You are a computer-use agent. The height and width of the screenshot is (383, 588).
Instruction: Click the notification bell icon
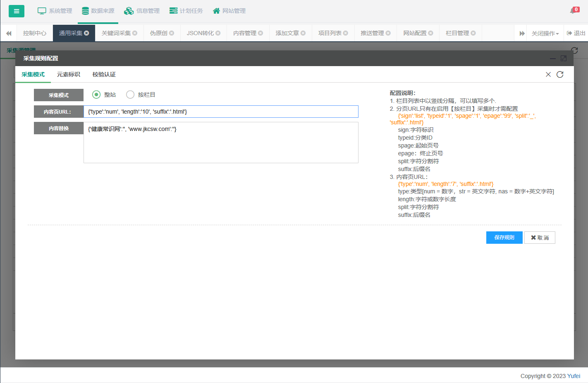click(x=574, y=10)
